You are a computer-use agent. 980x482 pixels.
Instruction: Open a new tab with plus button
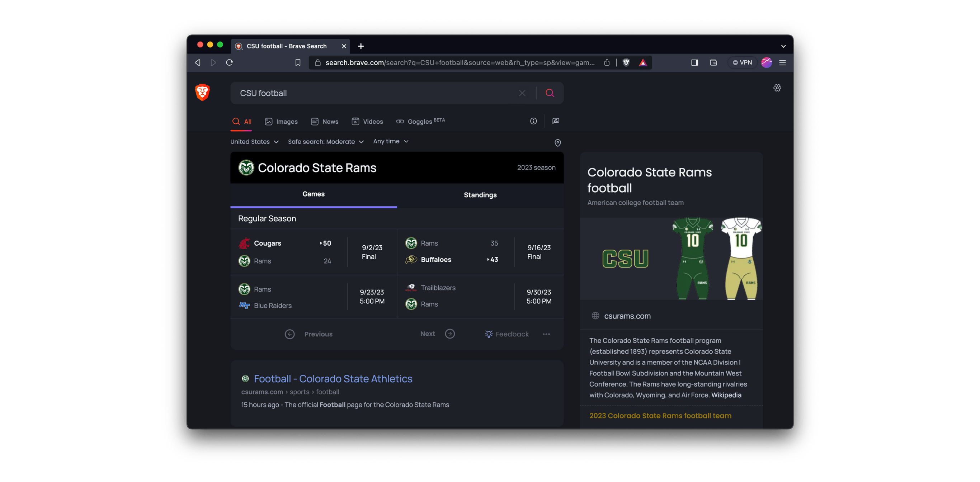[361, 46]
